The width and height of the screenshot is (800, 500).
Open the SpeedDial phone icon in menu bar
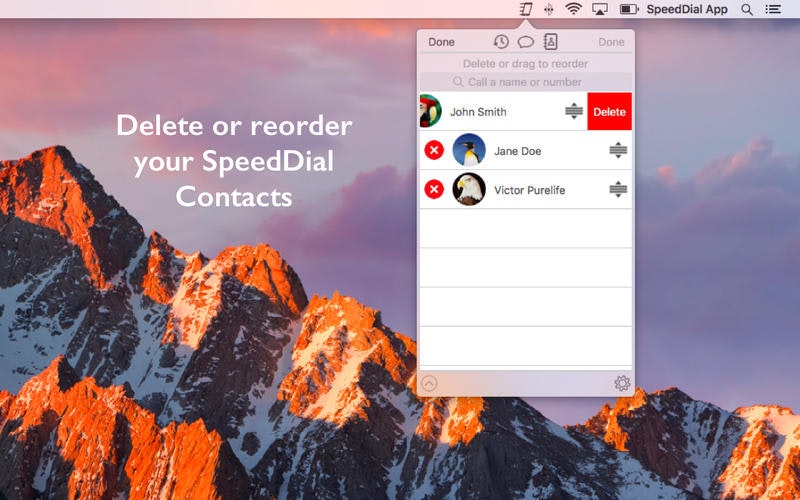tap(526, 9)
